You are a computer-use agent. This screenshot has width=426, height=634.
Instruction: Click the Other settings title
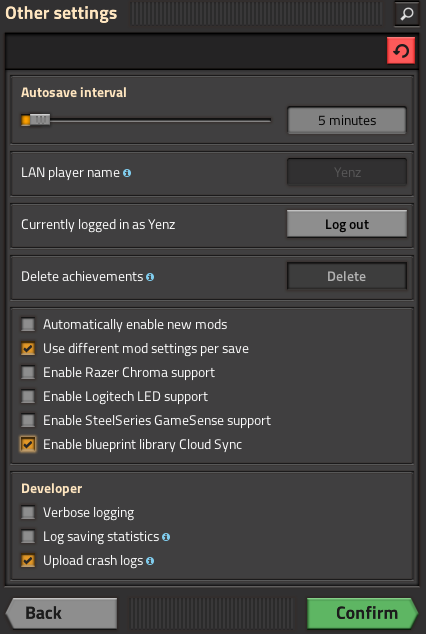(61, 13)
